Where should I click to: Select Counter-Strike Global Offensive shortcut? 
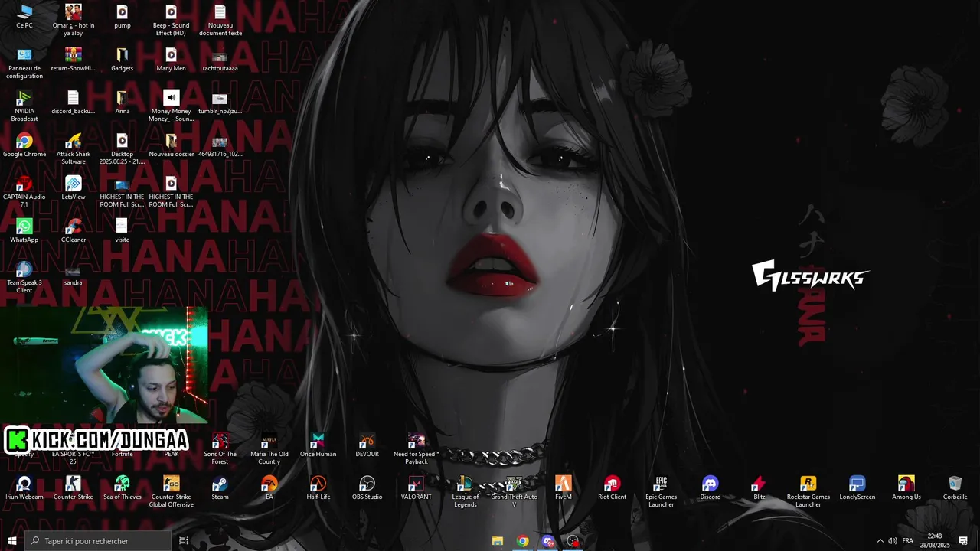pos(171,491)
